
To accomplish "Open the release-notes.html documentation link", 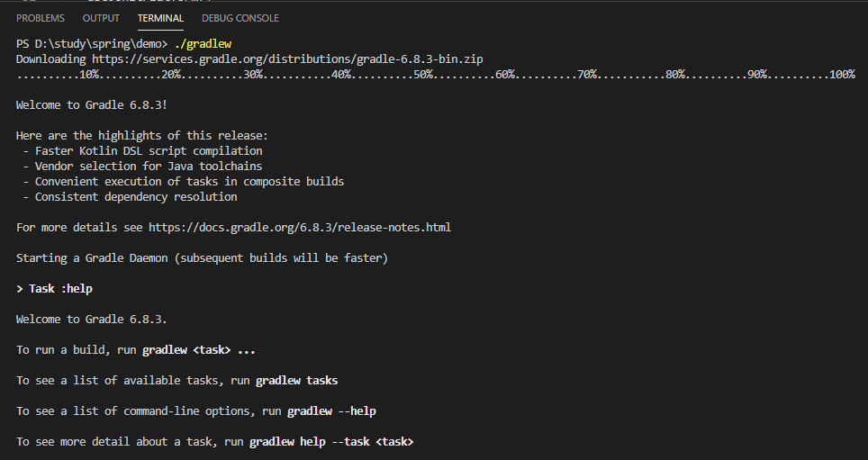I will coord(300,228).
